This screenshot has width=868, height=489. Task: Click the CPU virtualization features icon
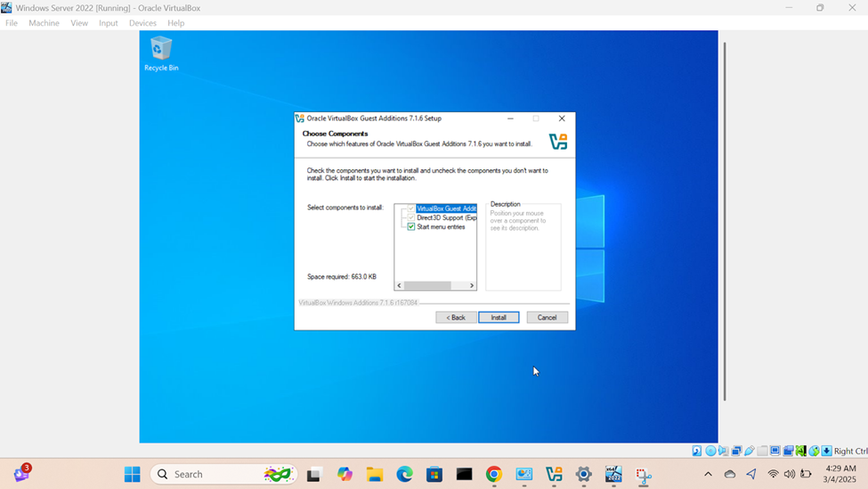801,451
